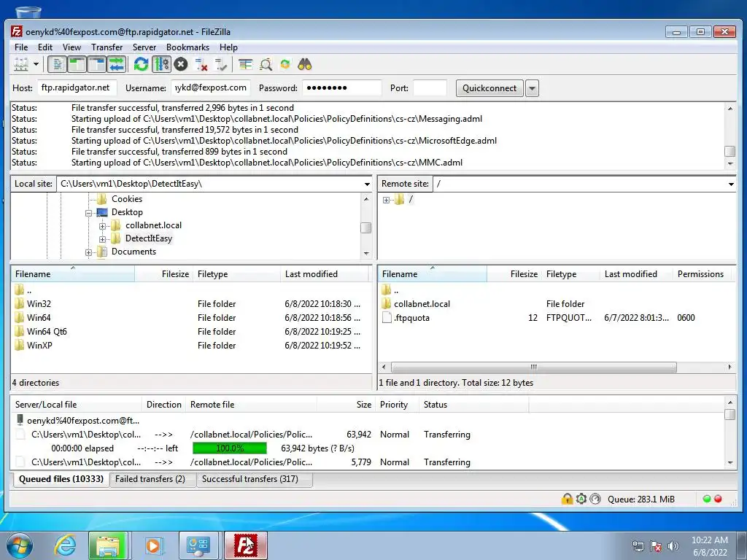The image size is (747, 560).
Task: Open the Edit menu
Action: coord(45,47)
